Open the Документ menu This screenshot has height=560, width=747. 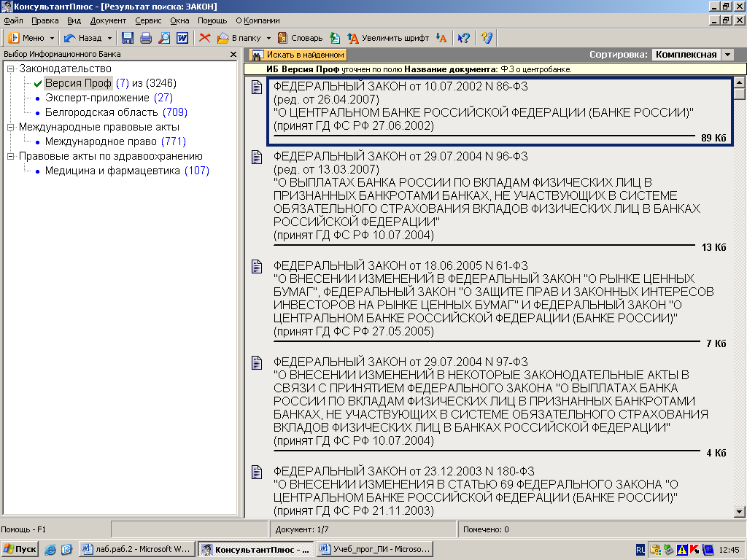(x=108, y=20)
